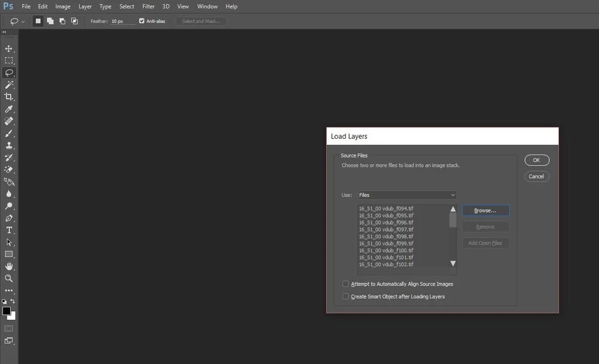Select the Horizontal Type tool
599x364 pixels.
click(x=8, y=230)
